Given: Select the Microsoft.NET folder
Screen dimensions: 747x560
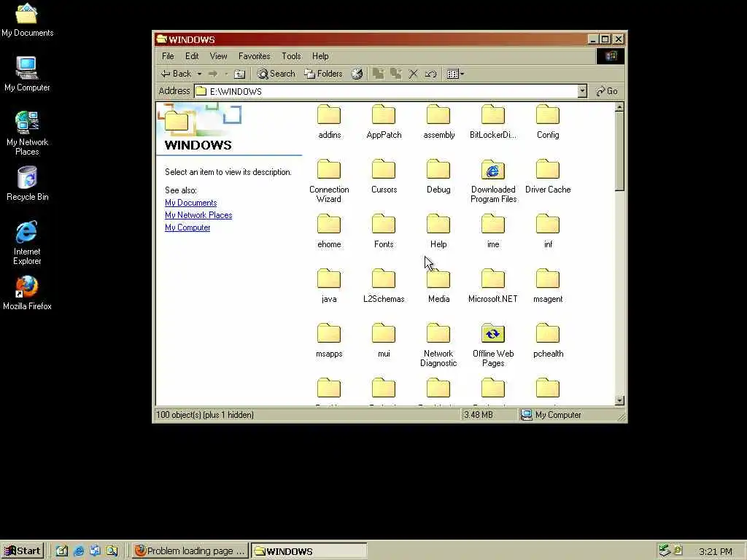Looking at the screenshot, I should tap(493, 286).
